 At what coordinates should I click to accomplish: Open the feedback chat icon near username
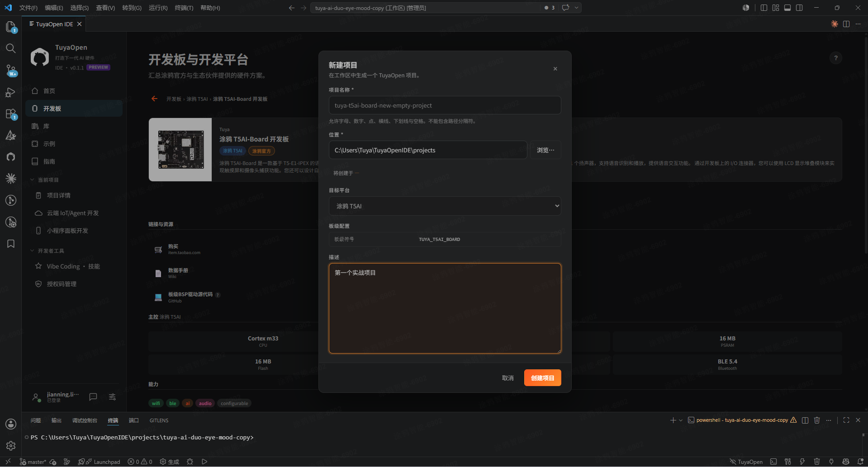coord(93,396)
